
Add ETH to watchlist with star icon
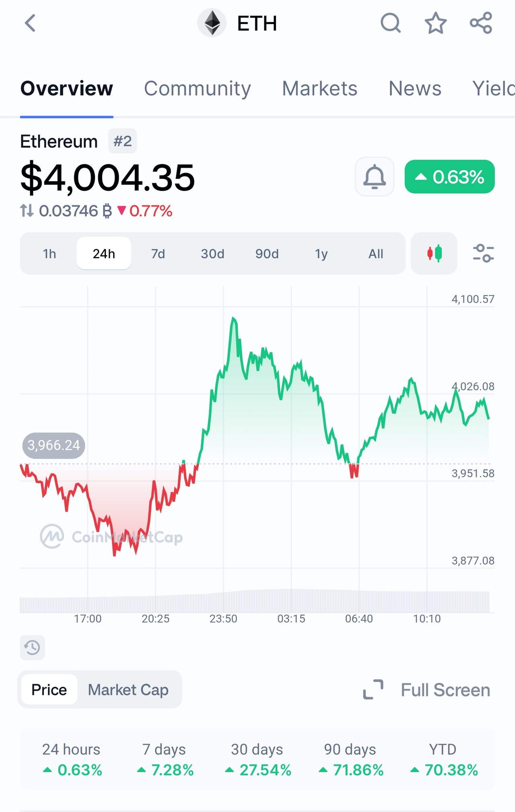click(x=436, y=23)
